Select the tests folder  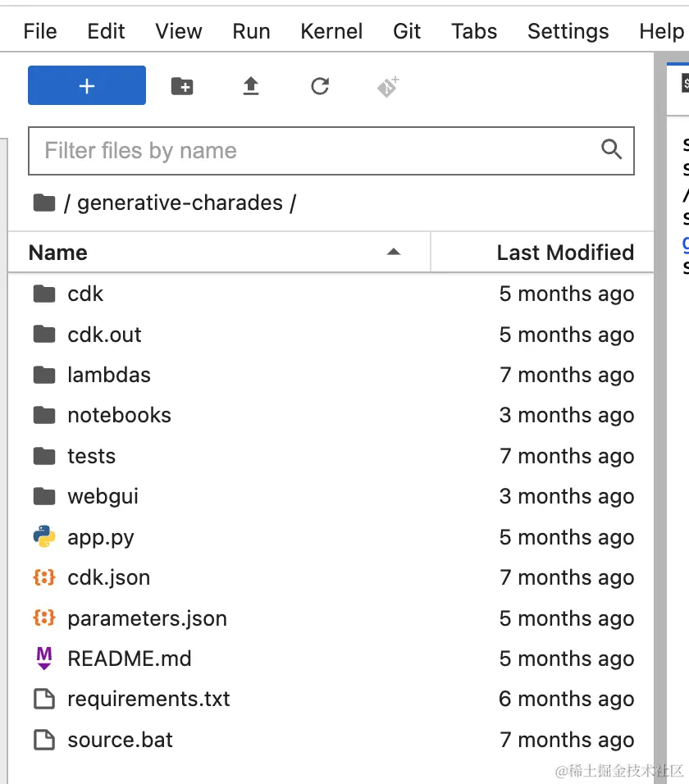click(x=331, y=456)
